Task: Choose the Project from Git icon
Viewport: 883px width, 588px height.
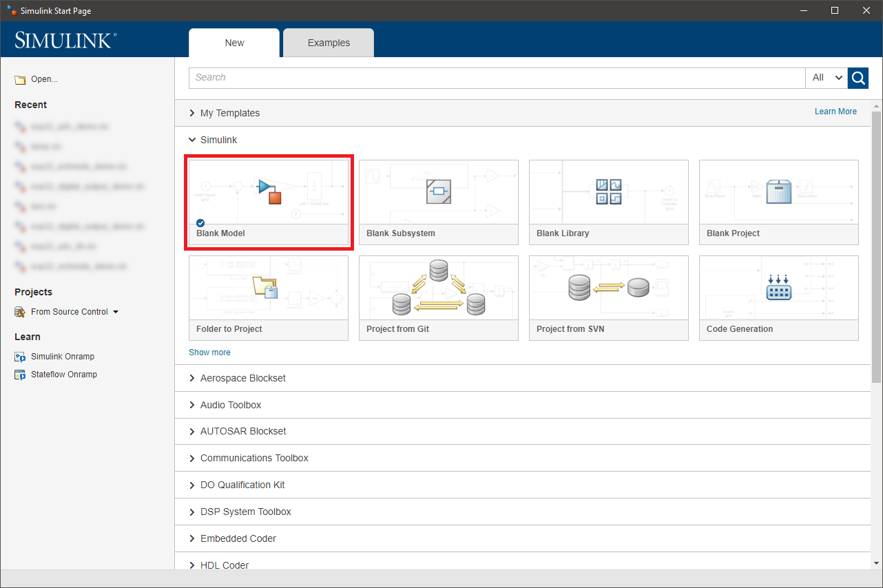Action: (439, 288)
